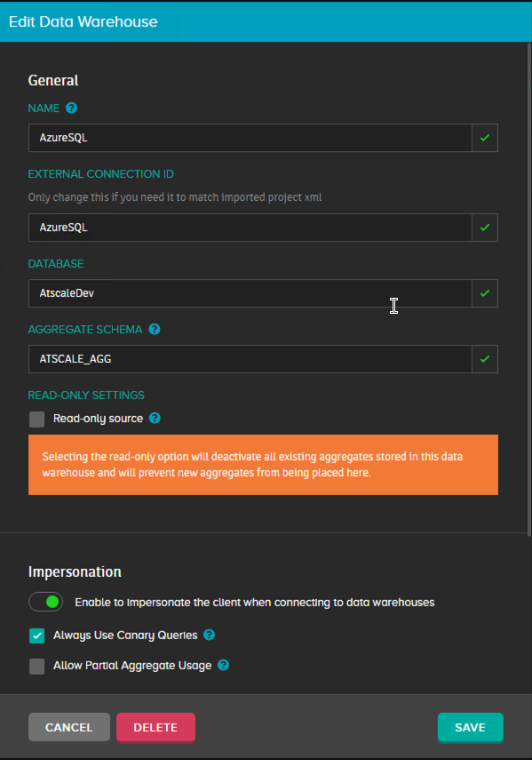532x760 pixels.
Task: Click the validation checkmark beside Aggregate Schema field
Action: pyautogui.click(x=485, y=359)
